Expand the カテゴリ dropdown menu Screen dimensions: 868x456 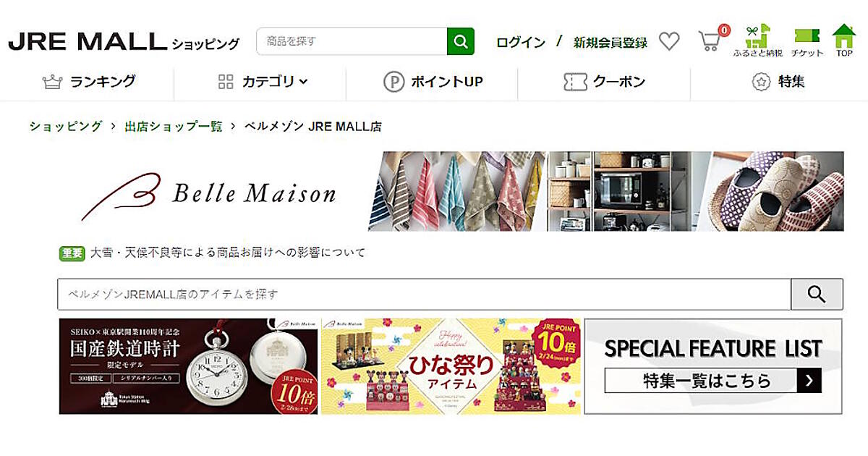click(x=263, y=82)
